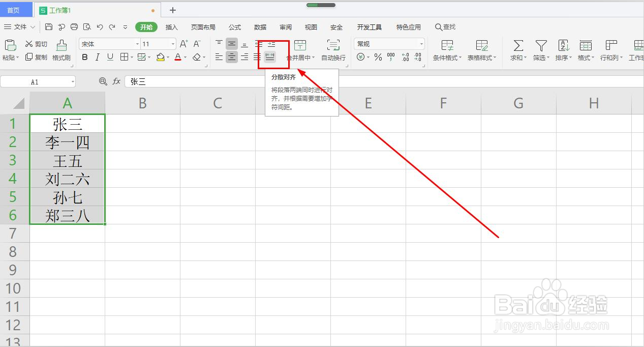Open the font size dropdown 11
This screenshot has width=644, height=347.
pos(173,44)
